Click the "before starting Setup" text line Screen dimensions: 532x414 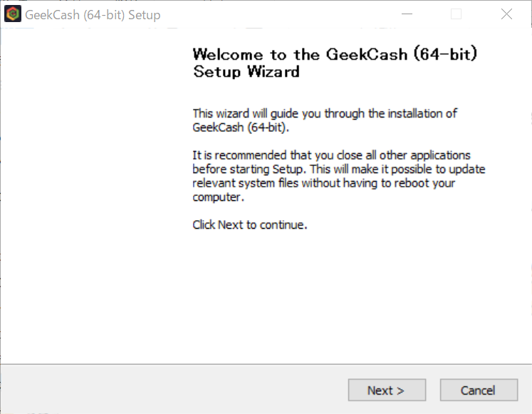[339, 169]
